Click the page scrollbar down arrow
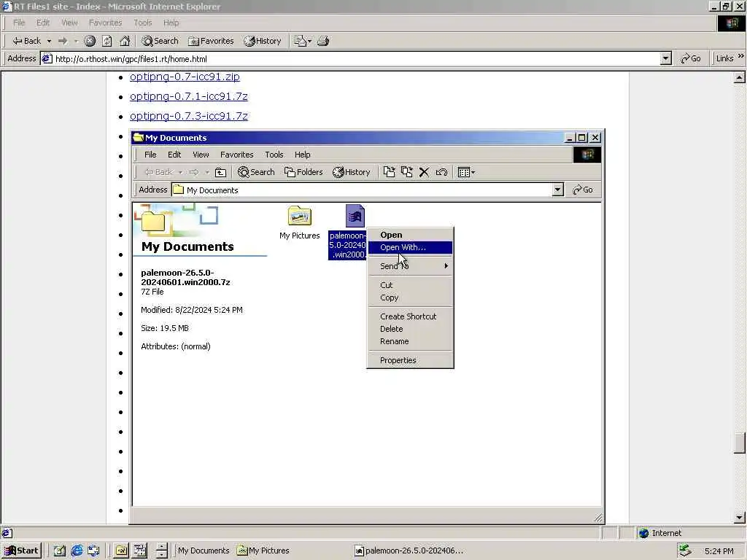The height and width of the screenshot is (560, 747). (740, 517)
